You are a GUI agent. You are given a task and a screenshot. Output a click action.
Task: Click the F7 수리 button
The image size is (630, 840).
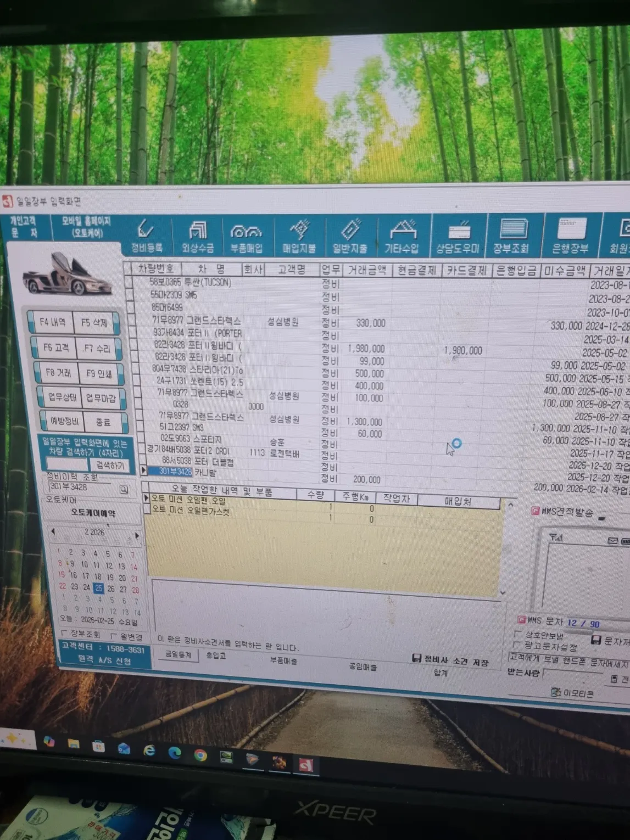click(x=97, y=349)
